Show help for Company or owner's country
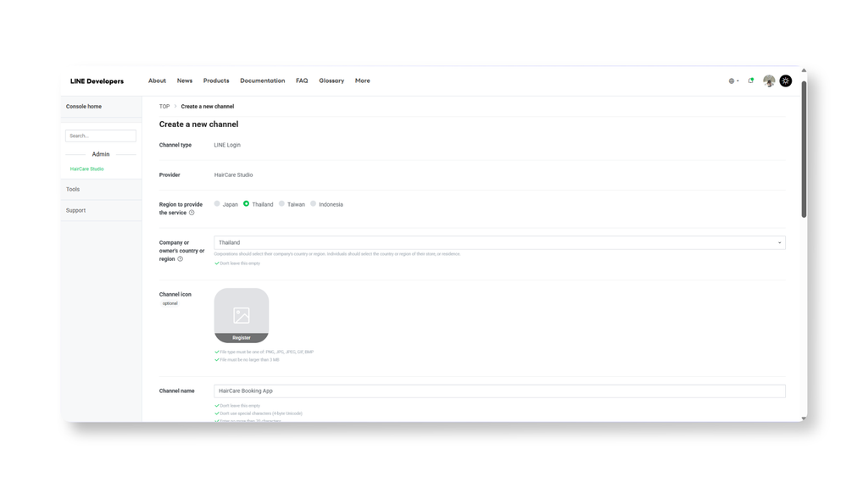This screenshot has width=868, height=488. (x=180, y=259)
